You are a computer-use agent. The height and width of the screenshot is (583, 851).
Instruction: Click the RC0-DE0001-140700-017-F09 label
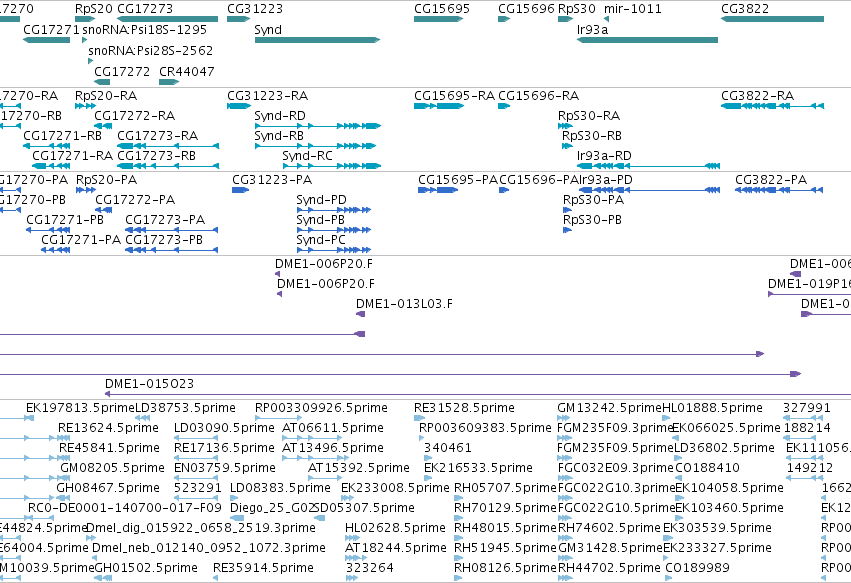[125, 508]
